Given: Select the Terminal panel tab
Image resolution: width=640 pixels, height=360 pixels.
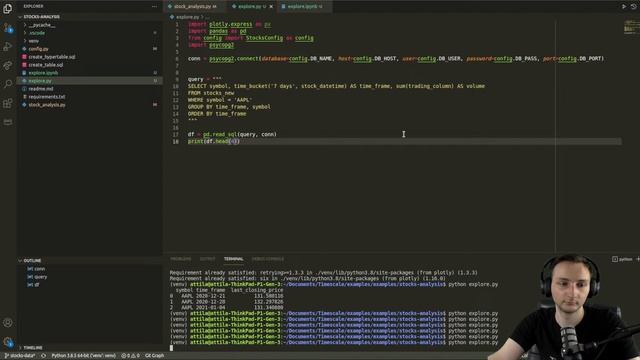Looking at the screenshot, I should pyautogui.click(x=233, y=259).
